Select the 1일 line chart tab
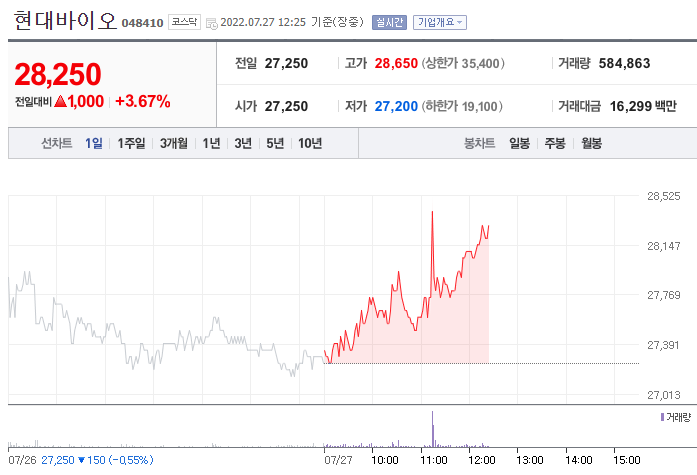 click(x=94, y=143)
